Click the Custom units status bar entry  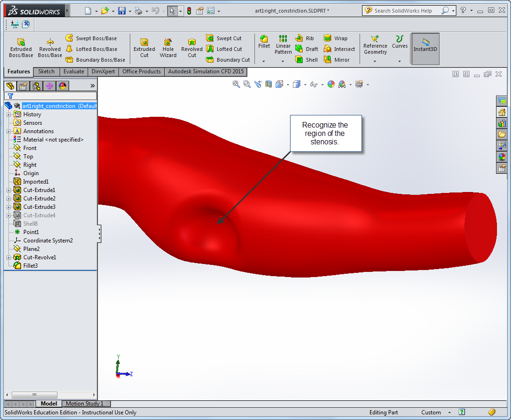431,412
